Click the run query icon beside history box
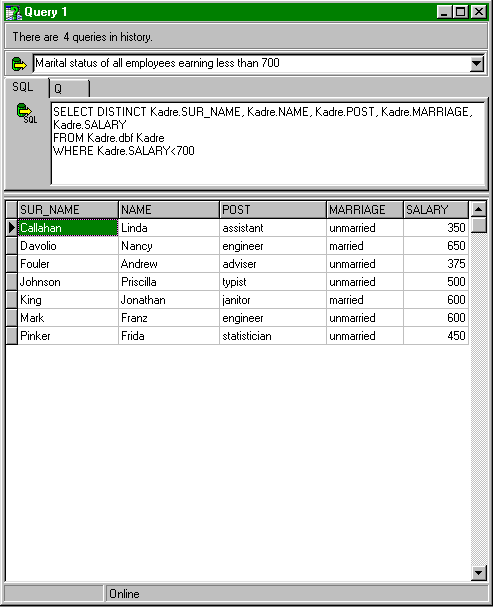The height and width of the screenshot is (607, 493). click(x=19, y=64)
